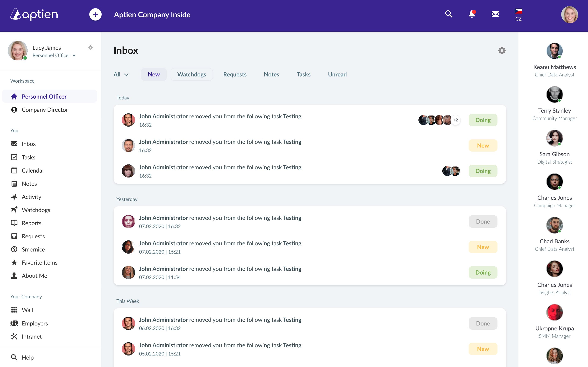Viewport: 588px width, 367px height.
Task: Click Keanu Matthews's profile avatar
Action: [x=555, y=51]
